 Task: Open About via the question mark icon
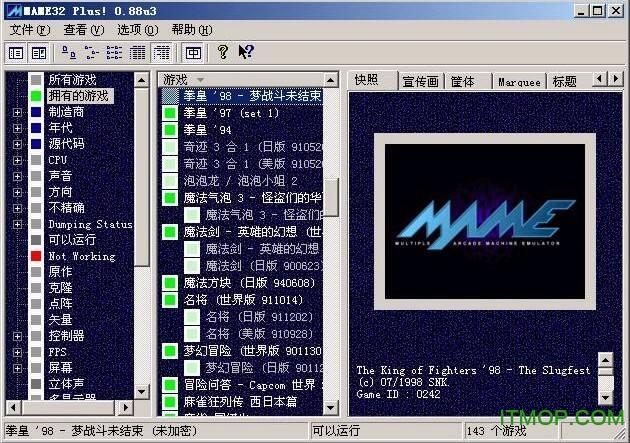(x=223, y=52)
